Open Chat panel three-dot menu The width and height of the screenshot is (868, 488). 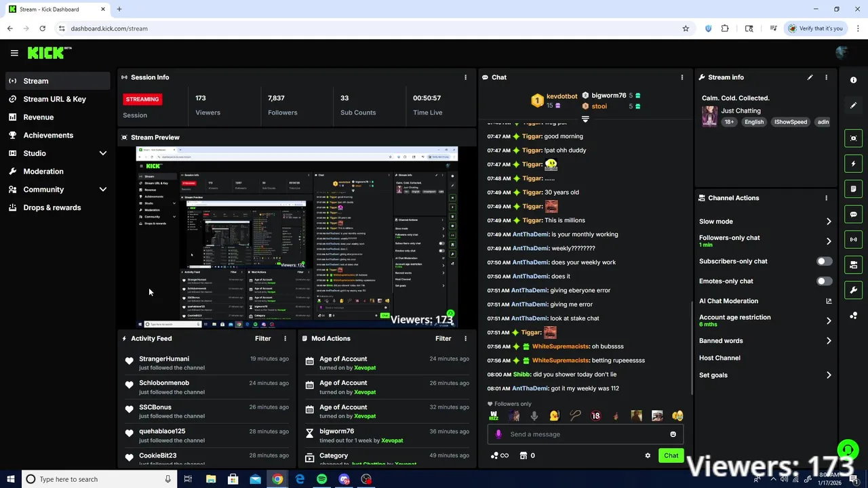pyautogui.click(x=682, y=77)
